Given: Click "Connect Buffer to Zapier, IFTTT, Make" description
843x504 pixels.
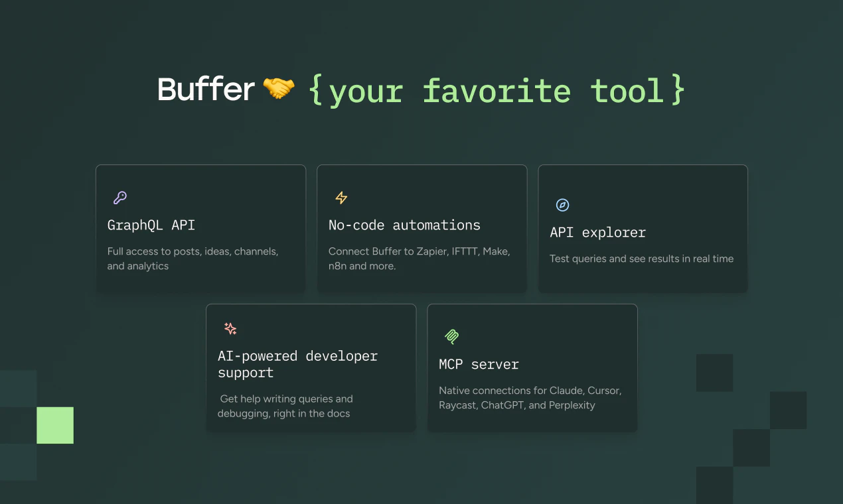Looking at the screenshot, I should tap(420, 259).
